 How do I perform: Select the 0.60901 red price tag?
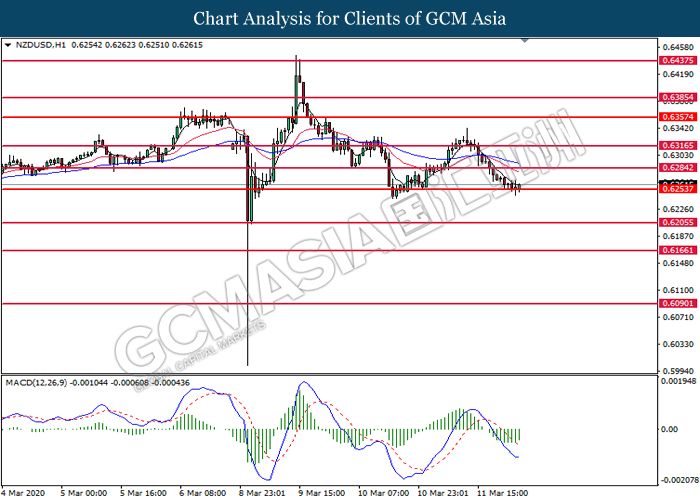676,303
